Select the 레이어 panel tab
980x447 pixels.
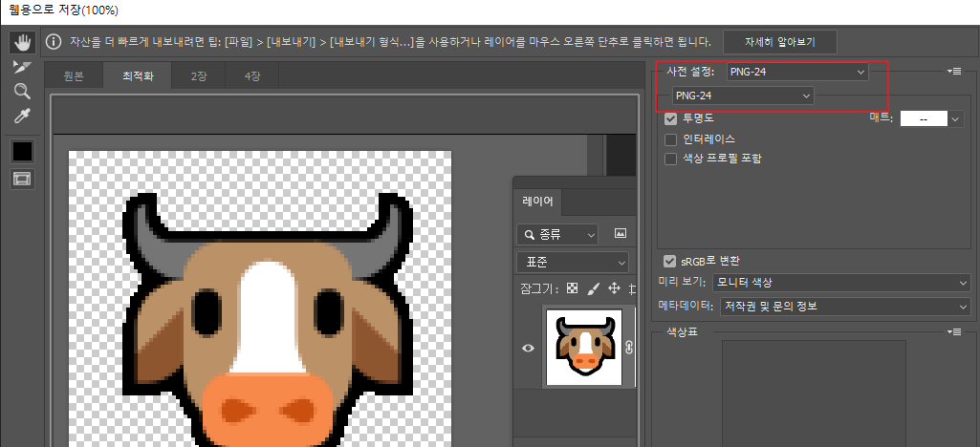(x=537, y=201)
